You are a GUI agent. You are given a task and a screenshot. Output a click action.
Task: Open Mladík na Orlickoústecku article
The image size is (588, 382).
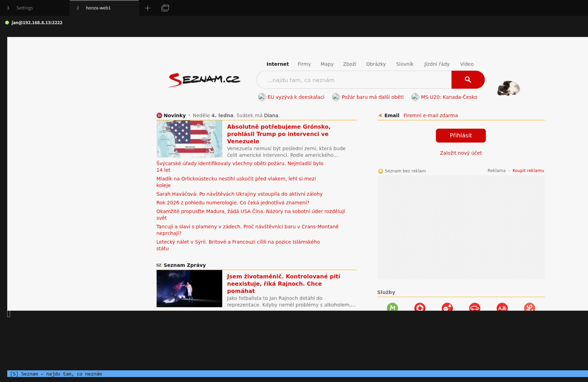click(x=236, y=182)
